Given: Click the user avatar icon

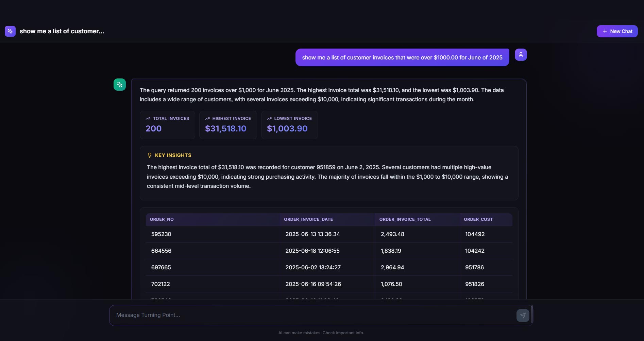Looking at the screenshot, I should tap(521, 55).
